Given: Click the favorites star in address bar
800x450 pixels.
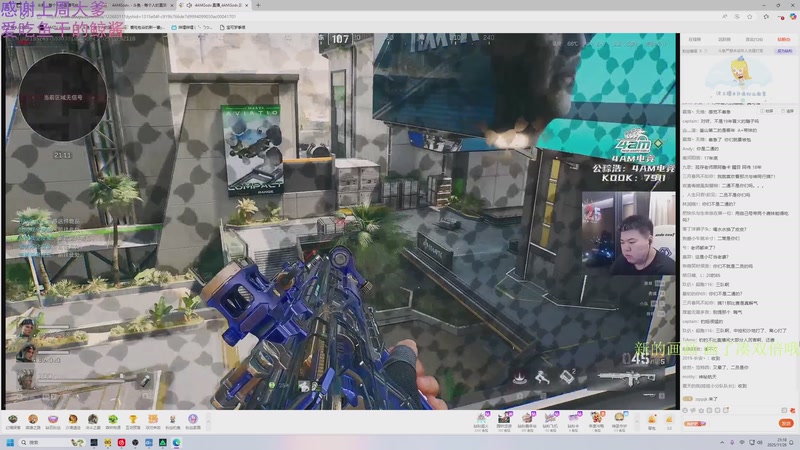Looking at the screenshot, I should pyautogui.click(x=749, y=16).
